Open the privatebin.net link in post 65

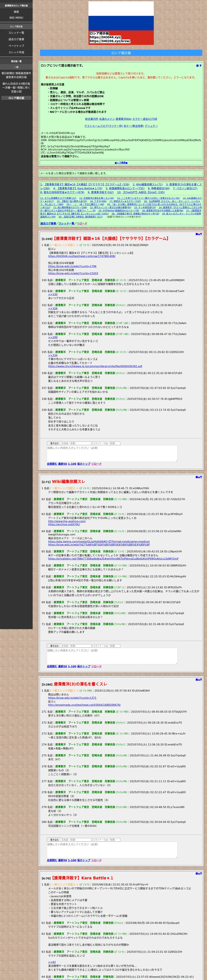coord(113,559)
